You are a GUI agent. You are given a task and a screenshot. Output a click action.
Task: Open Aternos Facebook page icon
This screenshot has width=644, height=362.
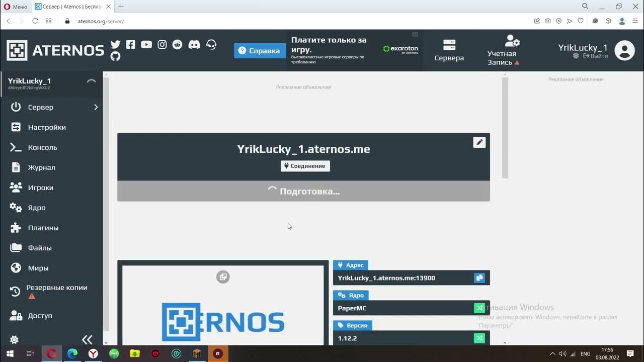(131, 44)
